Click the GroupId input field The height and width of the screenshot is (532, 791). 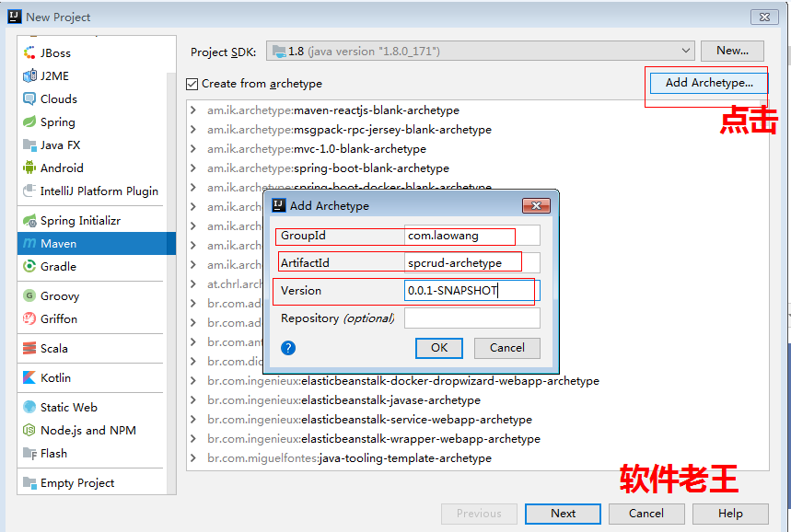[472, 236]
